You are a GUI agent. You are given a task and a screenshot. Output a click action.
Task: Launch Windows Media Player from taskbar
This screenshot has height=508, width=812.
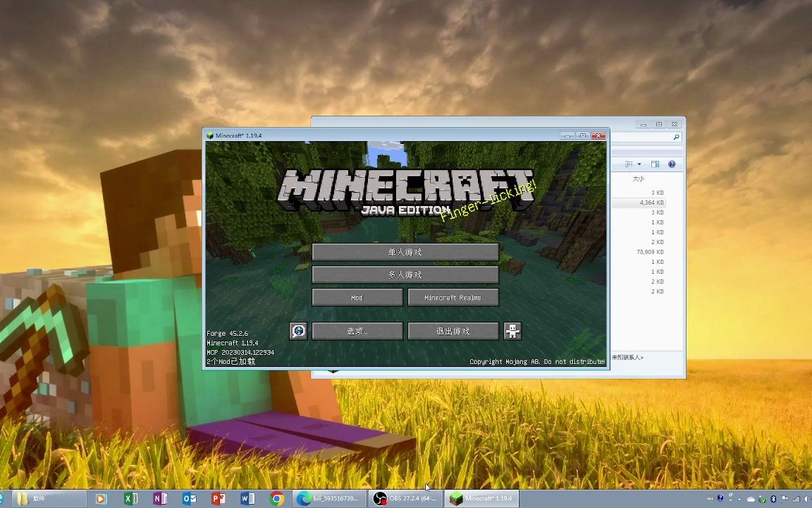point(101,499)
